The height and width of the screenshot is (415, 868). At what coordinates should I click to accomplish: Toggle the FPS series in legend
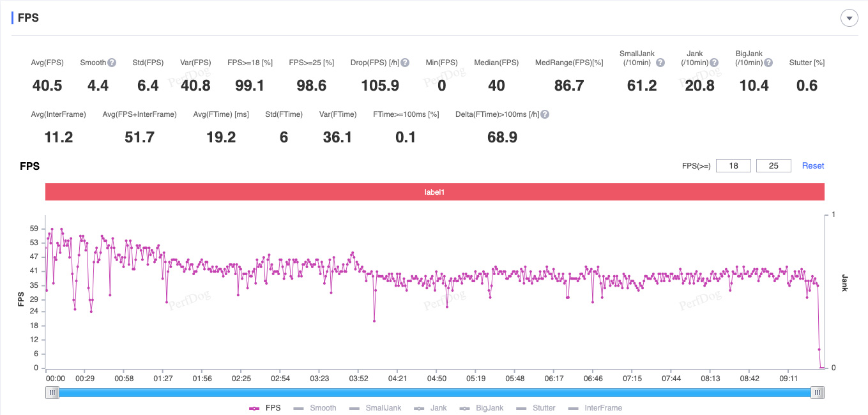pyautogui.click(x=264, y=408)
